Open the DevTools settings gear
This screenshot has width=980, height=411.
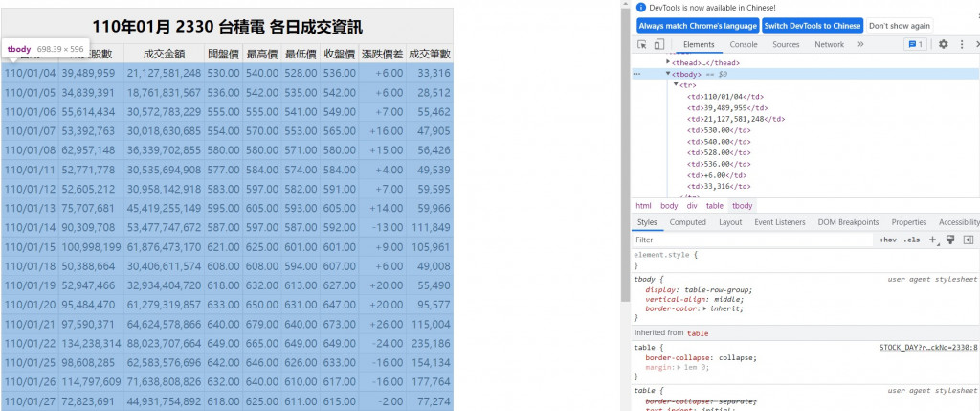944,44
